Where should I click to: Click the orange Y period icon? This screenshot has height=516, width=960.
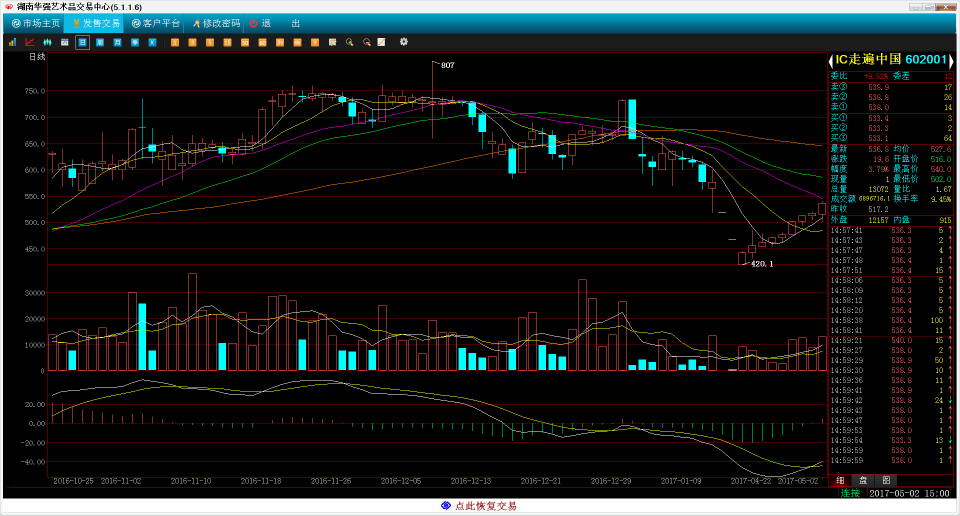(x=315, y=42)
